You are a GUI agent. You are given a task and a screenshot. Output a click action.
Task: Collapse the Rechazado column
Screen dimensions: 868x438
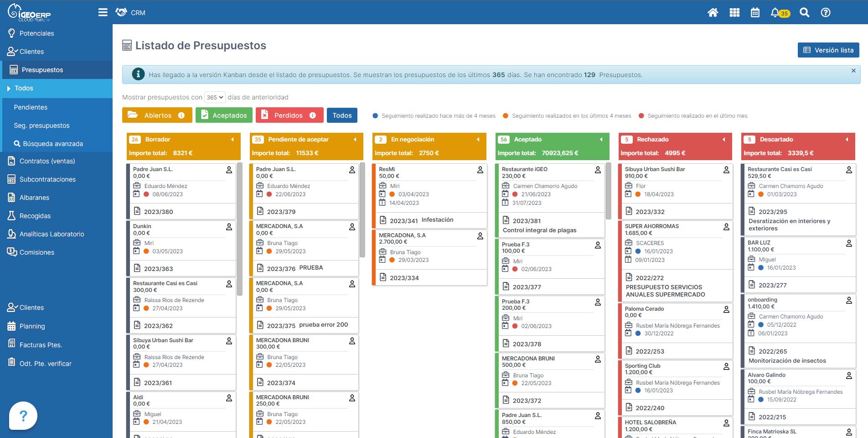723,140
